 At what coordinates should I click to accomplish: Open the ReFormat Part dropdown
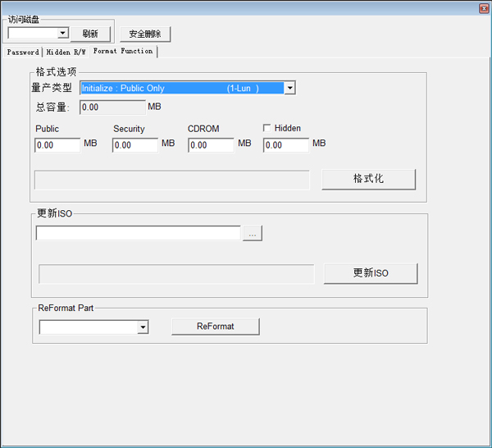(x=93, y=327)
